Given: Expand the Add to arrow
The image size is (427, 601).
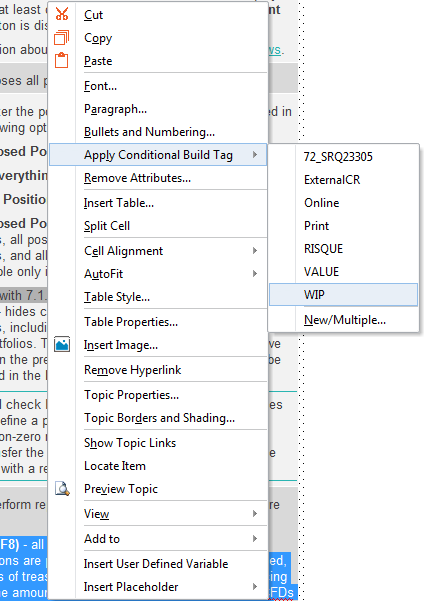Looking at the screenshot, I should (255, 539).
